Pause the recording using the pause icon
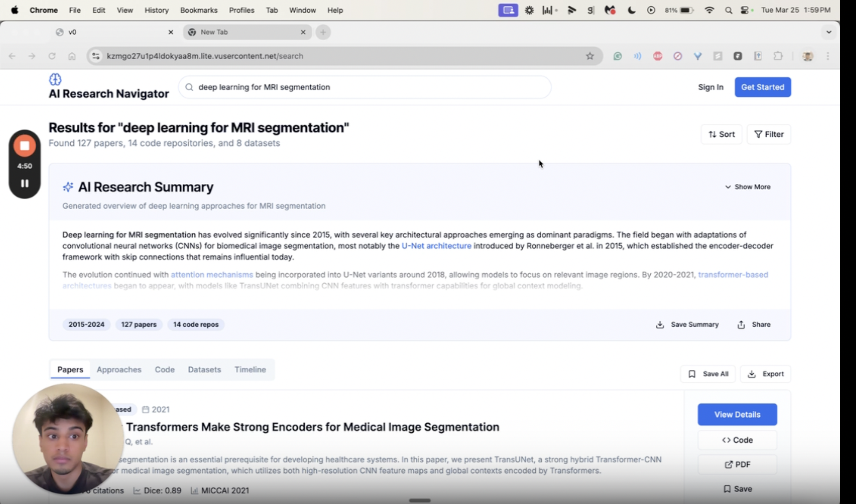The height and width of the screenshot is (504, 856). click(25, 183)
